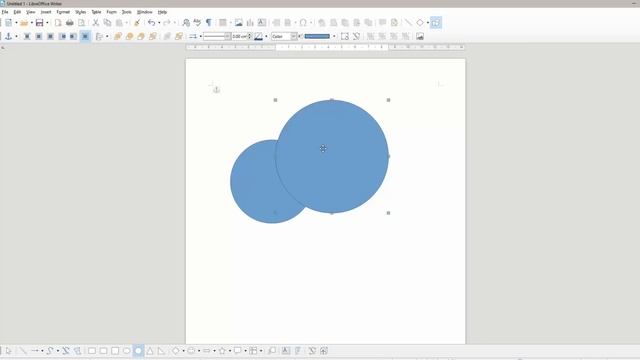Select the Curve tool in drawing toolbar
Image resolution: width=640 pixels, height=360 pixels.
(50, 351)
